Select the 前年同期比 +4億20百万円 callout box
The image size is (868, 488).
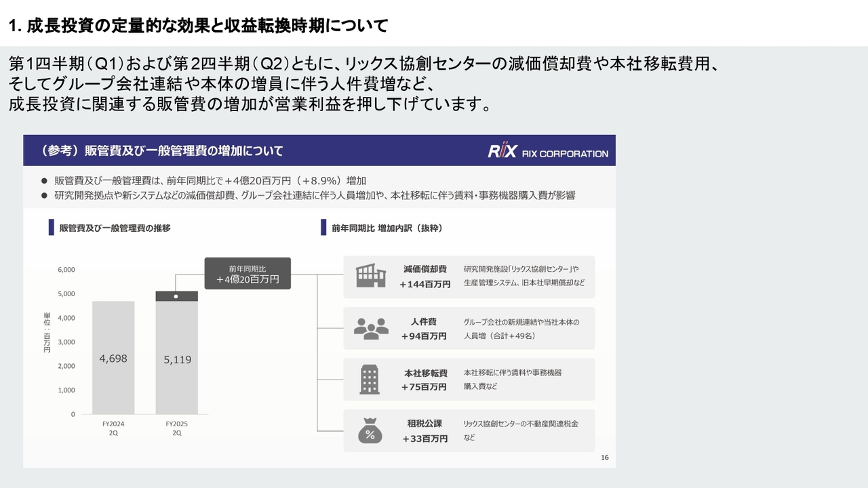[248, 273]
